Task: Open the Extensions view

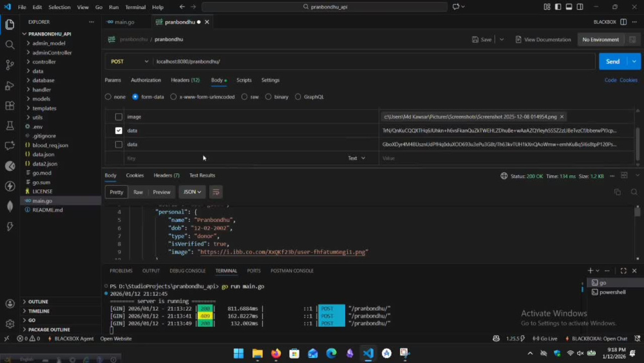Action: click(10, 105)
